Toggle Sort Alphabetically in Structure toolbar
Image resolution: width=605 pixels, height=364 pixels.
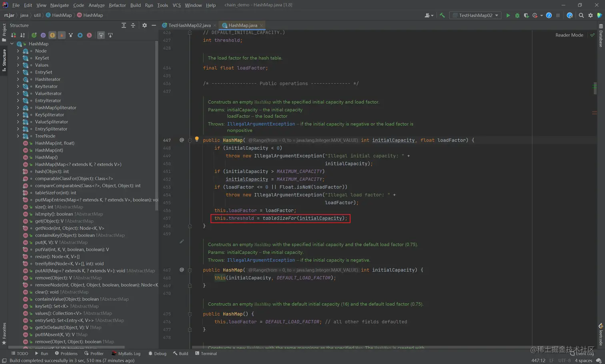[x=22, y=35]
